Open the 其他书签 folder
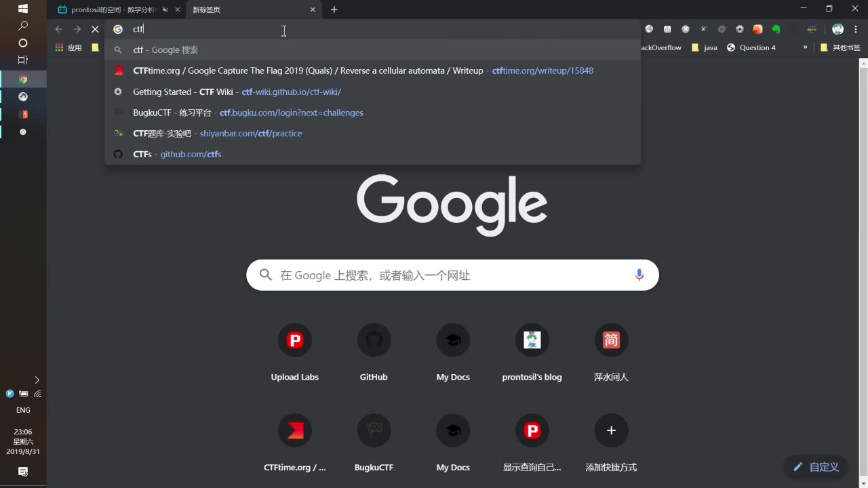This screenshot has width=868, height=488. [840, 47]
